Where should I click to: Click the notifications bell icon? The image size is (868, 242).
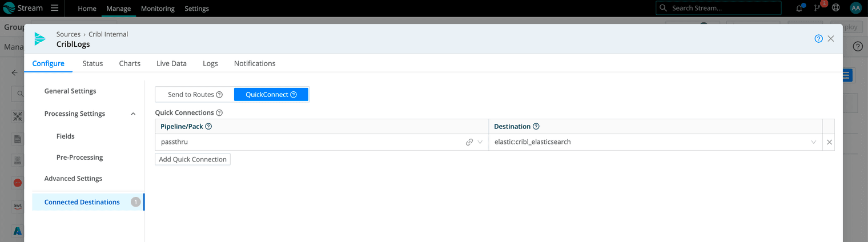799,9
